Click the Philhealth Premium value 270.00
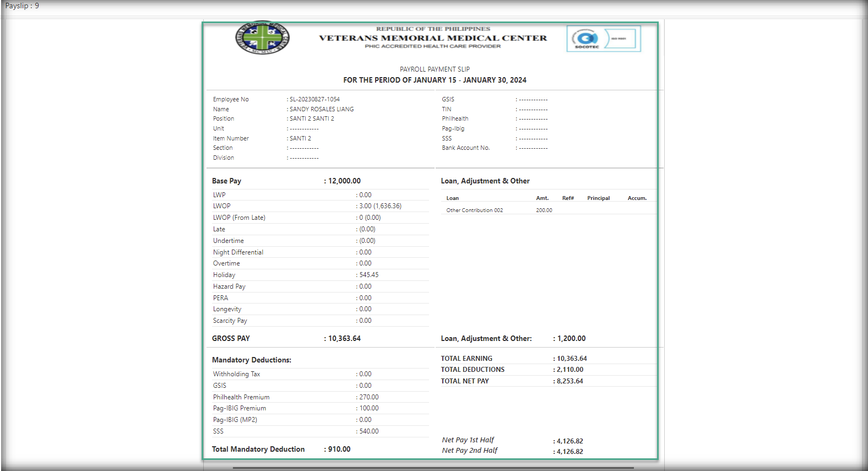Screen dimensions: 868x471 [x=369, y=397]
